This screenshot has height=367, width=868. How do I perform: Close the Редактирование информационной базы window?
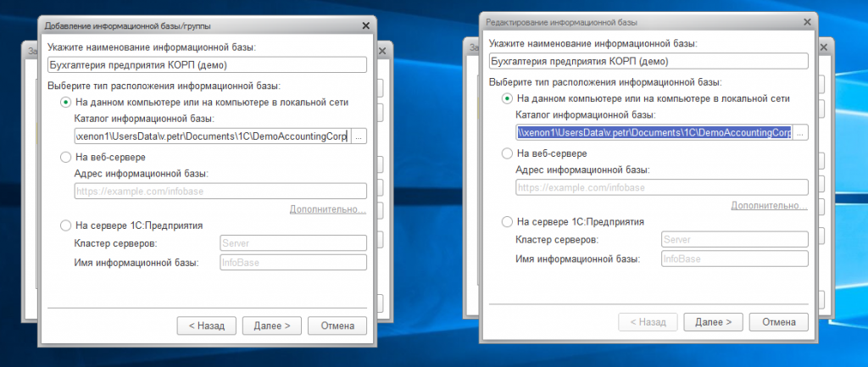808,22
